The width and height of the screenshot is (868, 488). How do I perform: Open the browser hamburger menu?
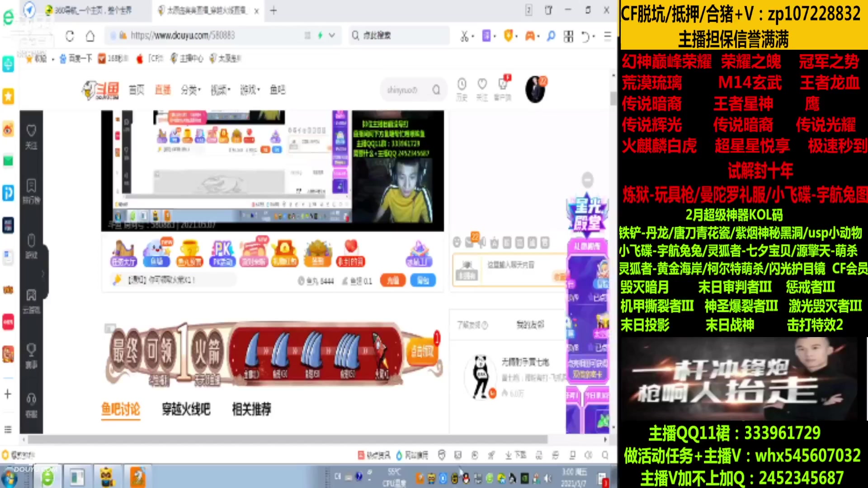608,36
